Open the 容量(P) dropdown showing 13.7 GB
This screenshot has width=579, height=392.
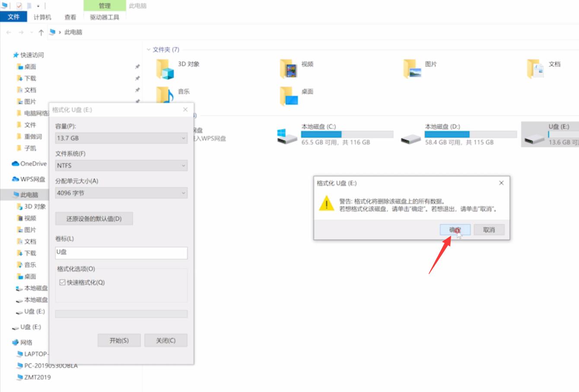[x=121, y=138]
